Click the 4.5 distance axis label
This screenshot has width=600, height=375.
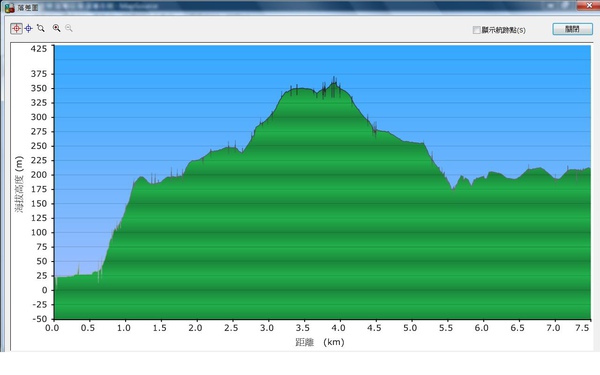tap(374, 328)
